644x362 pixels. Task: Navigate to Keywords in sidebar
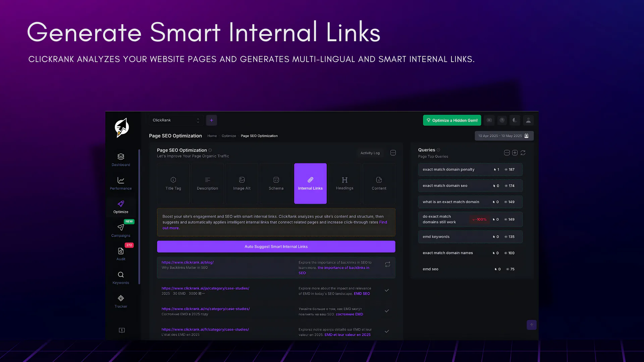[121, 278]
